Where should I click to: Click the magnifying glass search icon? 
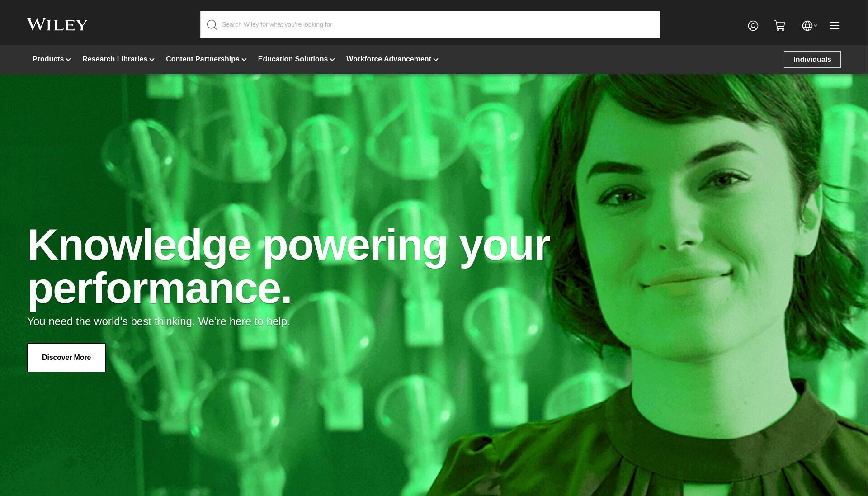coord(212,25)
